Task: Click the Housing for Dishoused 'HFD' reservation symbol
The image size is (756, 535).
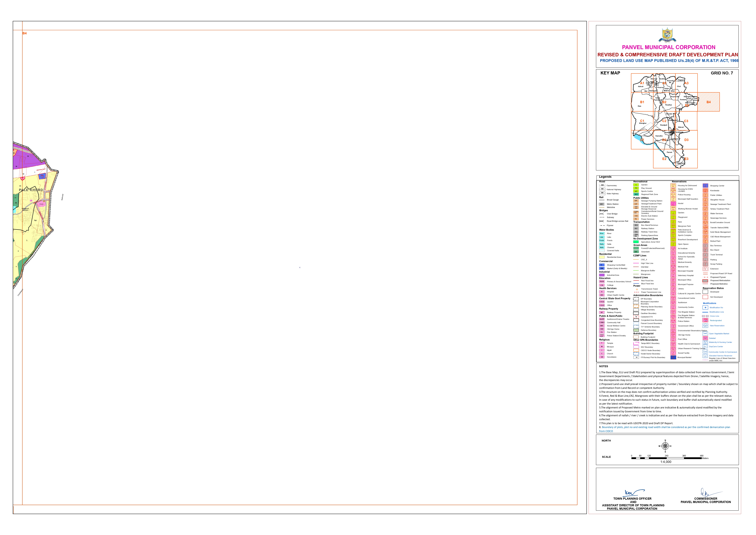Action: click(673, 185)
